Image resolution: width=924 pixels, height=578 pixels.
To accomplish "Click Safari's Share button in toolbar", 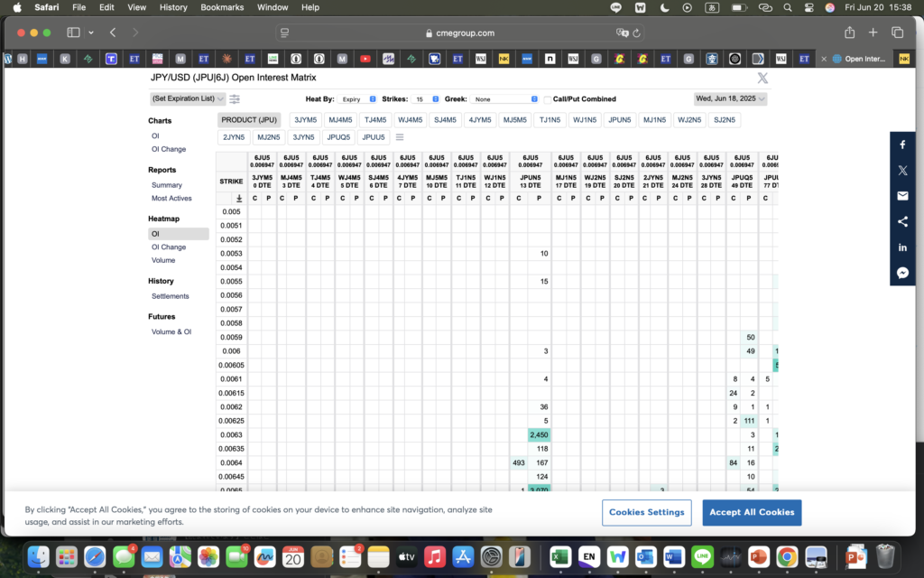I will click(x=849, y=33).
